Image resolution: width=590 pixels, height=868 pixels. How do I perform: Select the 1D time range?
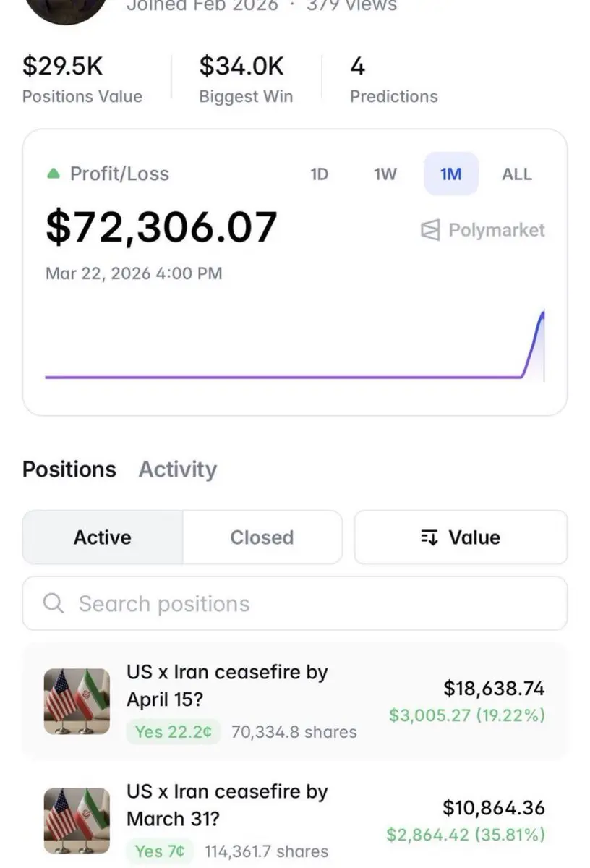pyautogui.click(x=319, y=174)
